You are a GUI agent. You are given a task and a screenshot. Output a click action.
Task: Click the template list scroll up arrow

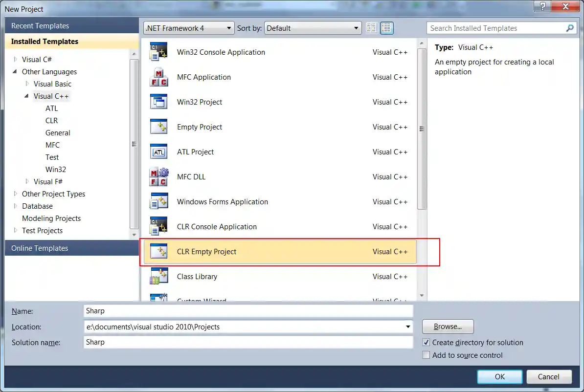tap(422, 43)
